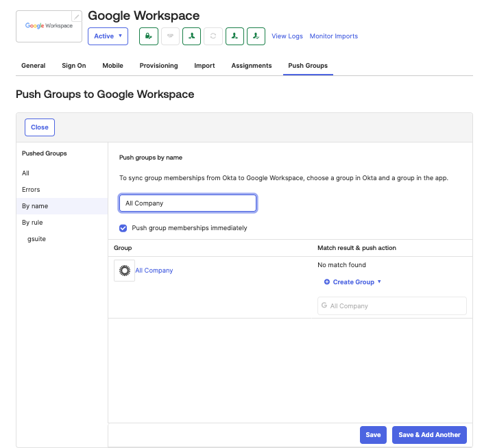Click the group name search field

point(187,203)
